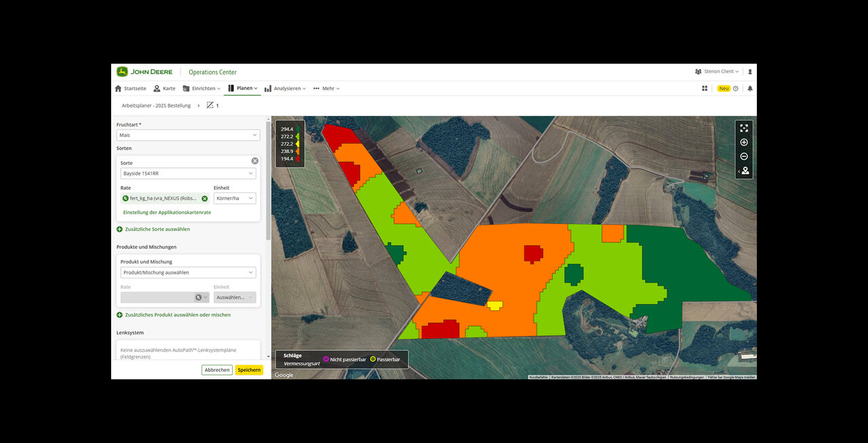Open the map layers pin icon
This screenshot has width=868, height=443.
coord(745,171)
